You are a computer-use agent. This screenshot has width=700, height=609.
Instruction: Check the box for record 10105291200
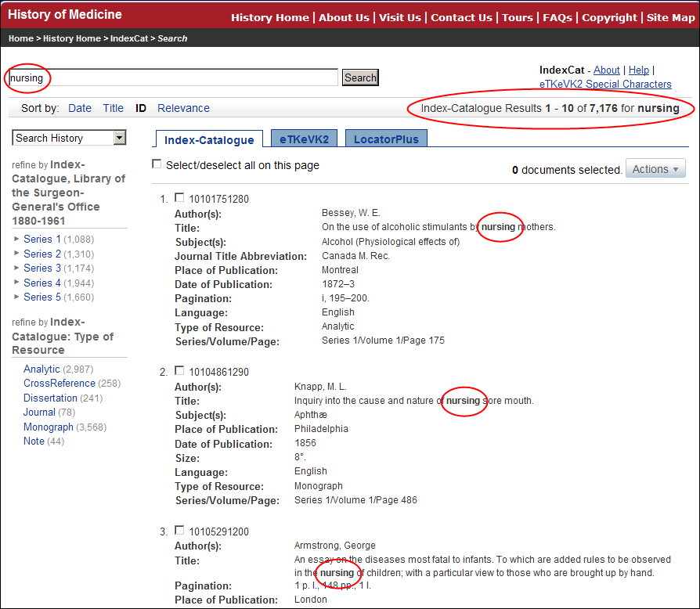pyautogui.click(x=179, y=530)
